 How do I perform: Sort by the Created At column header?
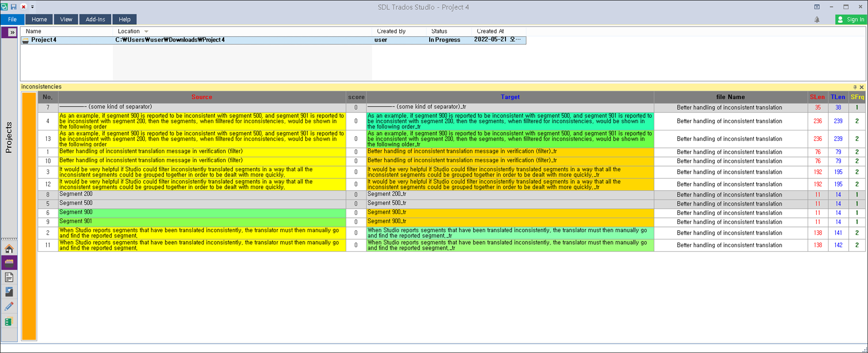(x=490, y=31)
